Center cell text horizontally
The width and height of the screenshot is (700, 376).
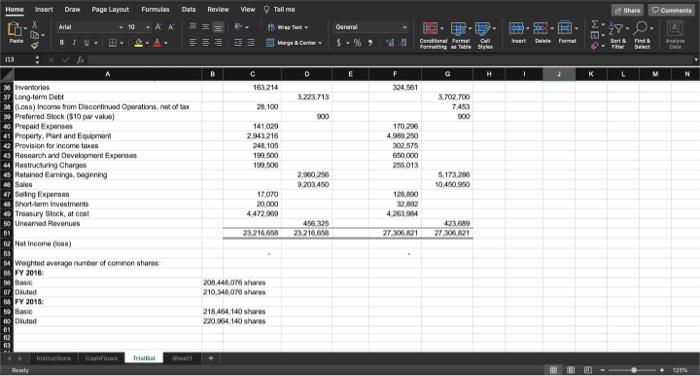click(205, 42)
